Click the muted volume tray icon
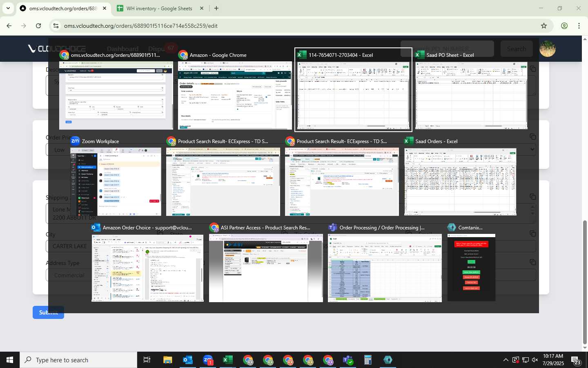Viewport: 588px width, 368px height. tap(535, 360)
